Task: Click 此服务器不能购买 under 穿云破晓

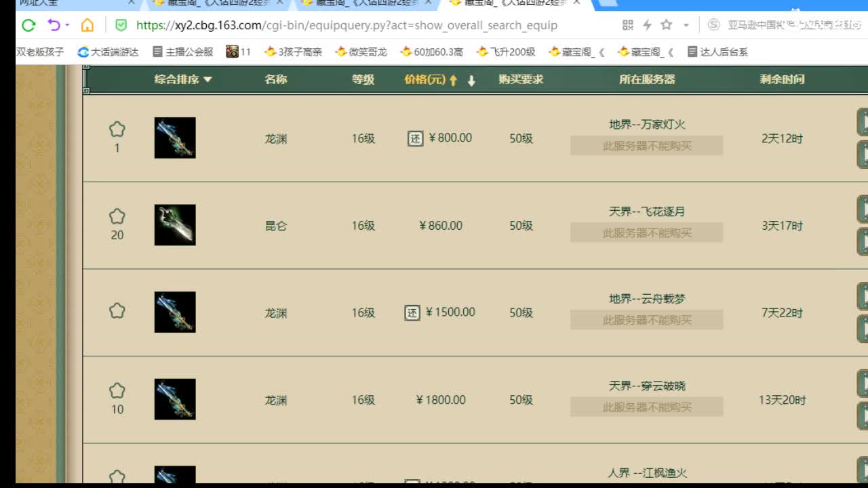Action: (x=647, y=407)
